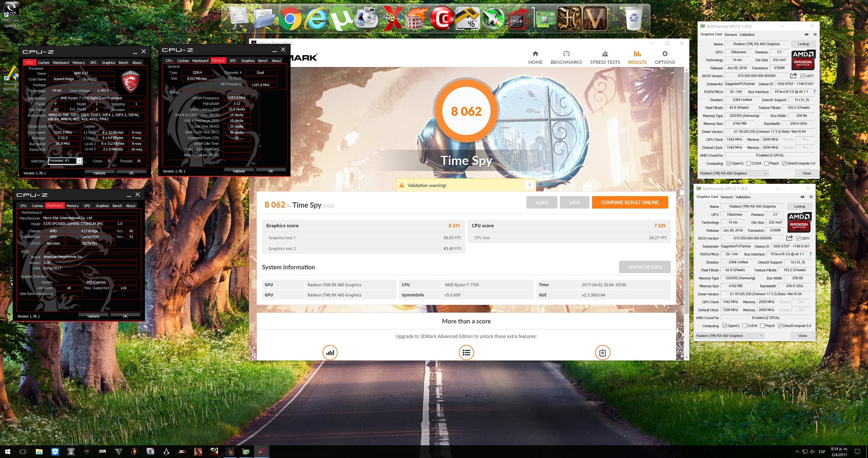Open Windows Start menu
The image size is (868, 458).
click(x=7, y=452)
